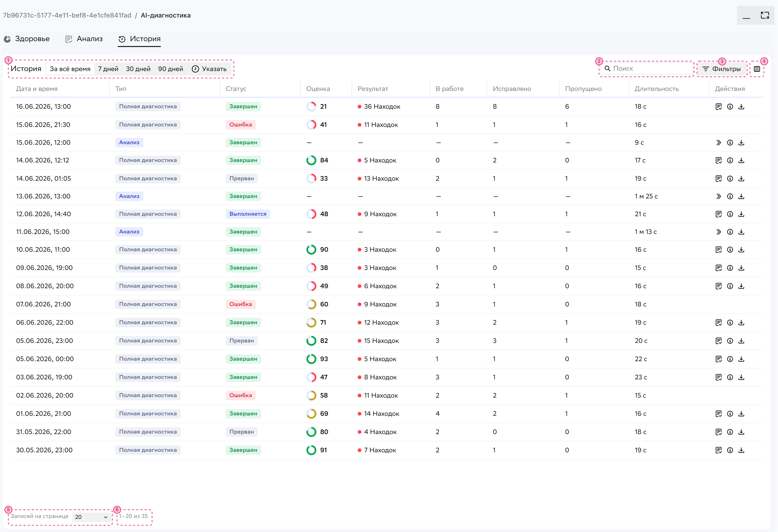
Task: Click the '1 м 25 с' duration cell
Action: 646,196
